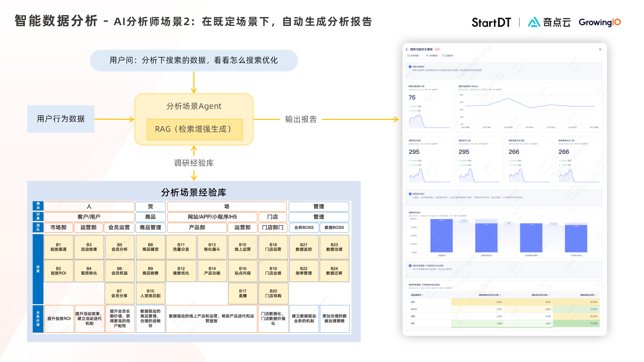The image size is (644, 362).
Task: Click the blue number 2 搜索转化漏斗 marker
Action: (x=410, y=194)
